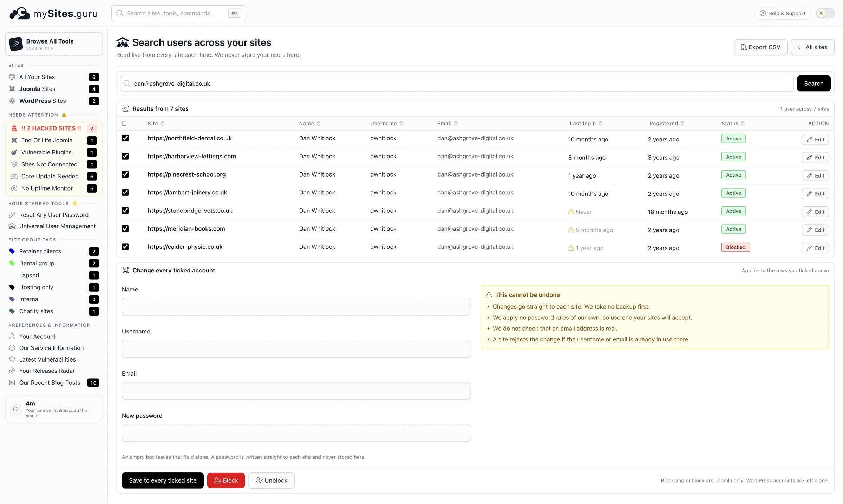Sort table by Name column arrows
The width and height of the screenshot is (843, 504).
point(318,124)
